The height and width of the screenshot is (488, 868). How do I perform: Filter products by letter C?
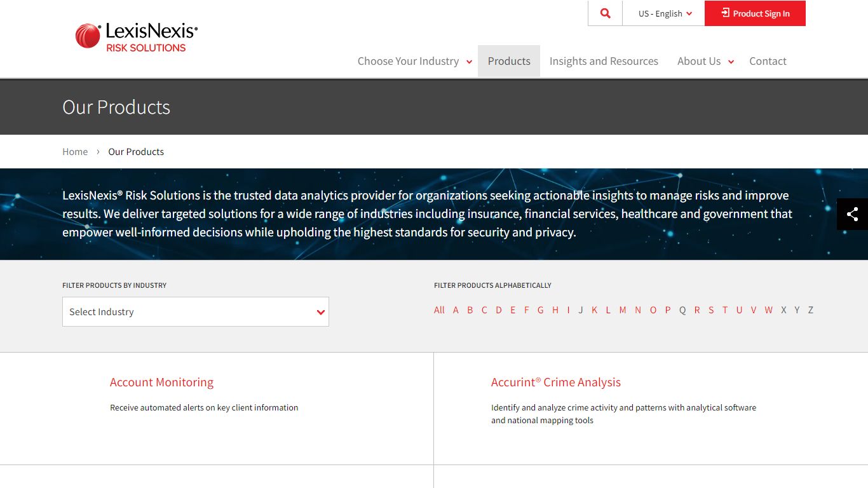click(x=484, y=310)
